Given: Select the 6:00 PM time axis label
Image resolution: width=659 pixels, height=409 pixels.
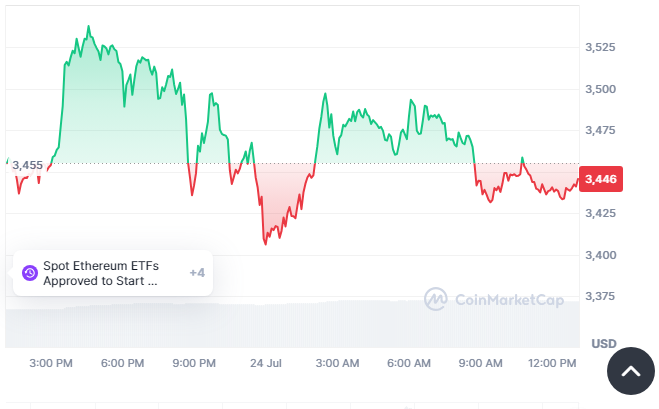Looking at the screenshot, I should (x=122, y=363).
